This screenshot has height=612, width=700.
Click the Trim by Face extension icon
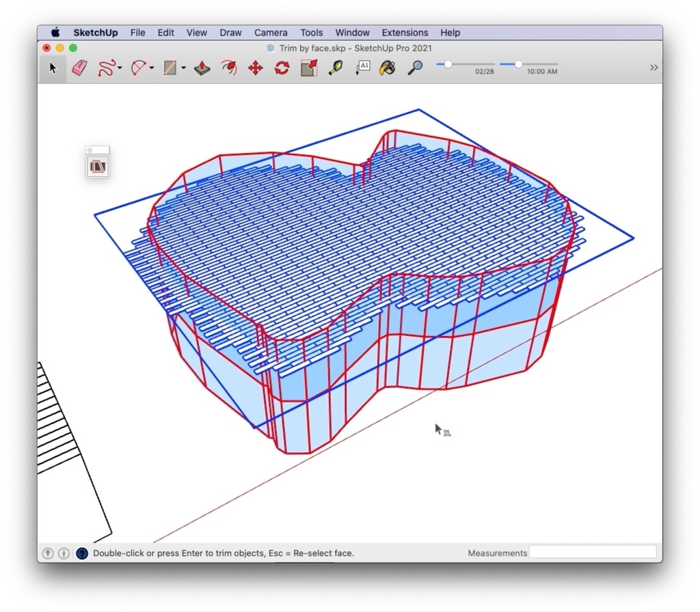98,167
